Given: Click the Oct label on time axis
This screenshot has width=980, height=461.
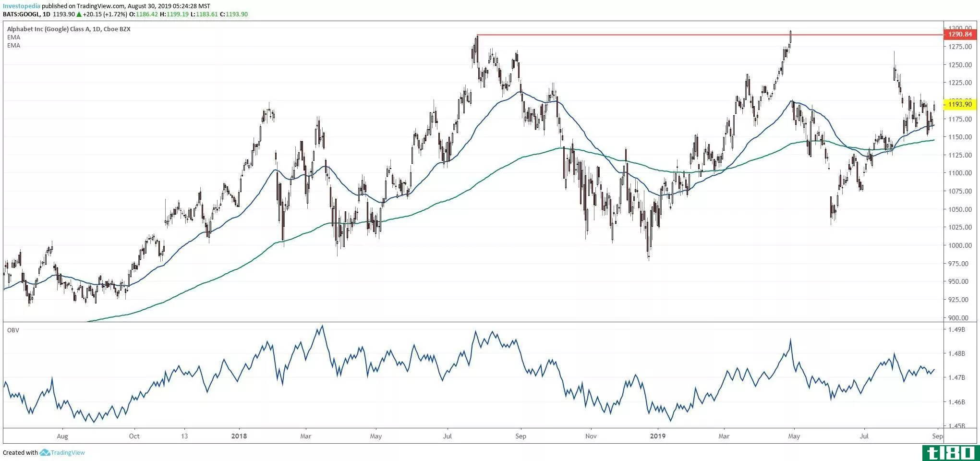Looking at the screenshot, I should pos(134,436).
